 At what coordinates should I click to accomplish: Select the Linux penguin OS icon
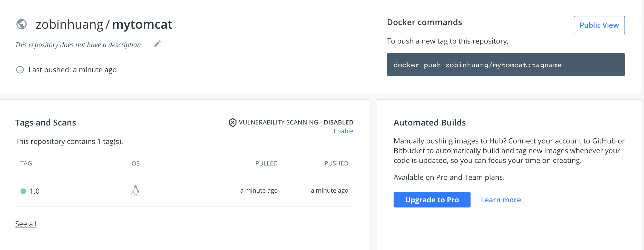pos(135,191)
